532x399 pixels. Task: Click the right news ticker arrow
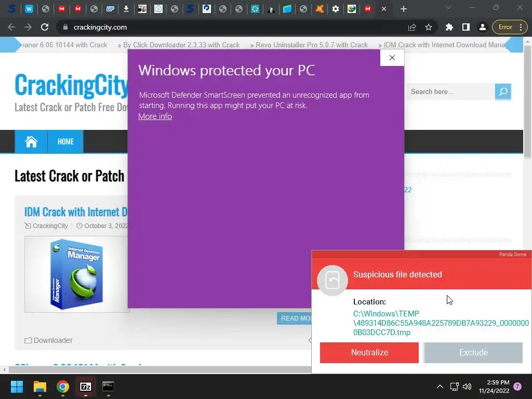(x=514, y=45)
